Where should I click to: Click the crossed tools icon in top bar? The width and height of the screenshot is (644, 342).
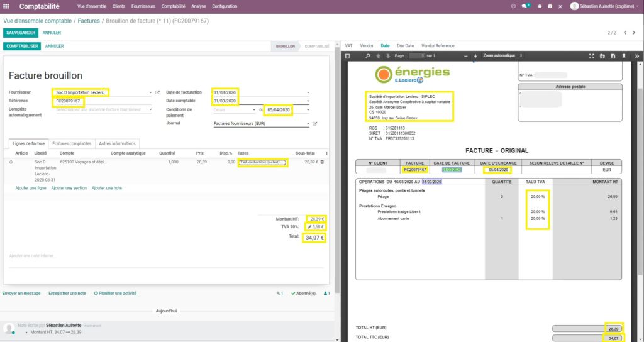click(560, 6)
